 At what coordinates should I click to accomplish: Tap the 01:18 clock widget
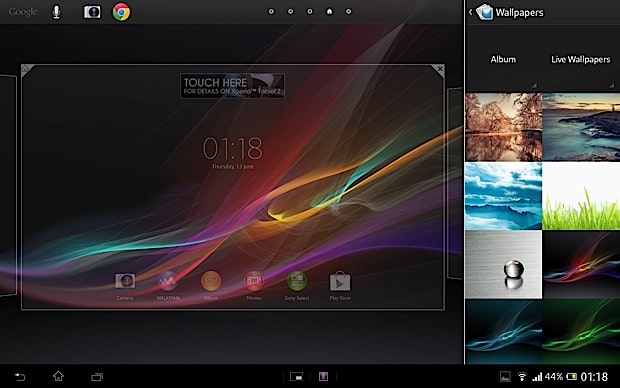(232, 148)
